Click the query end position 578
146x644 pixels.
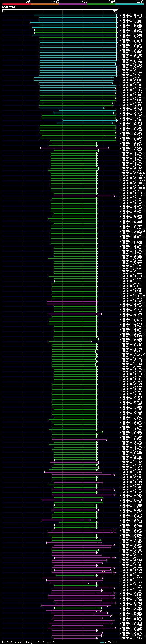pos(115,11)
